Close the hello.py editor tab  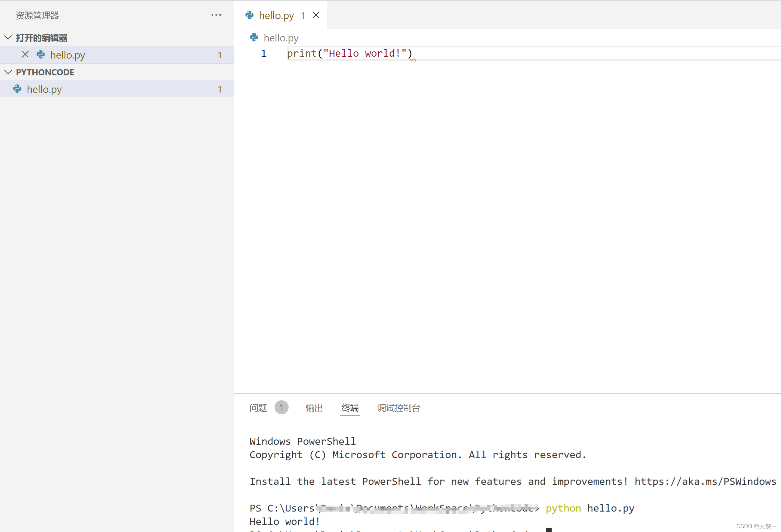click(316, 15)
